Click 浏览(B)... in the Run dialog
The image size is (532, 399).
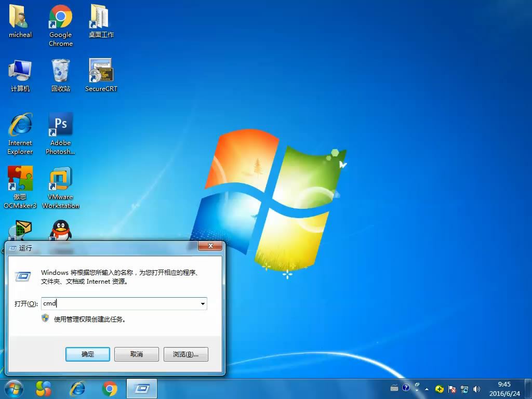tap(185, 354)
